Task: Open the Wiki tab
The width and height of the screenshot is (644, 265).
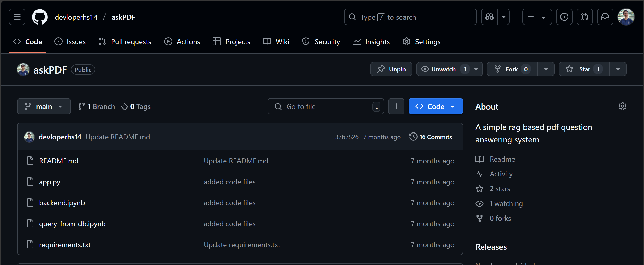Action: click(276, 42)
